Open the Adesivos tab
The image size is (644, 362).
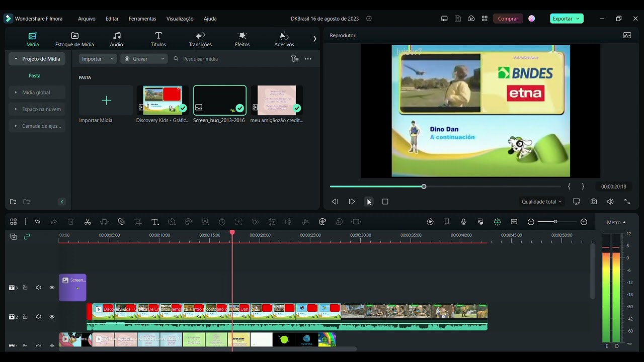click(x=284, y=40)
